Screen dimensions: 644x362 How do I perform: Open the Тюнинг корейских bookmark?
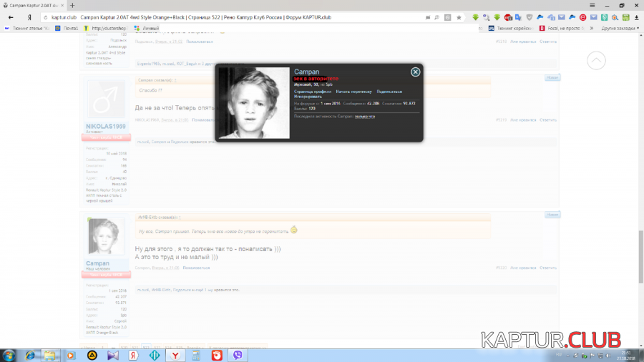pyautogui.click(x=510, y=29)
